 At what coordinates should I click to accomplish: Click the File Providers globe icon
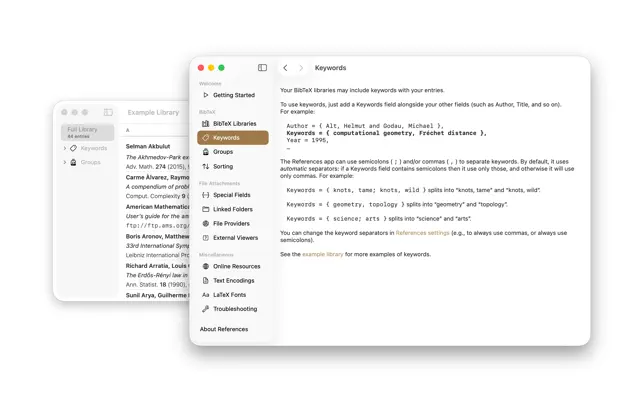206,224
